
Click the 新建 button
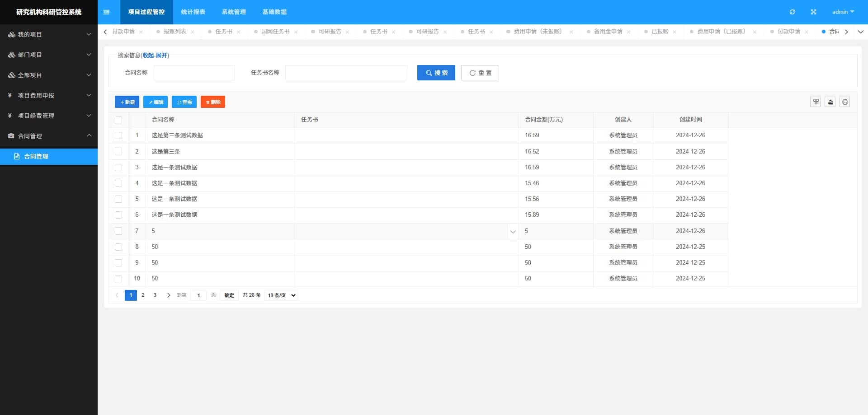click(x=127, y=102)
